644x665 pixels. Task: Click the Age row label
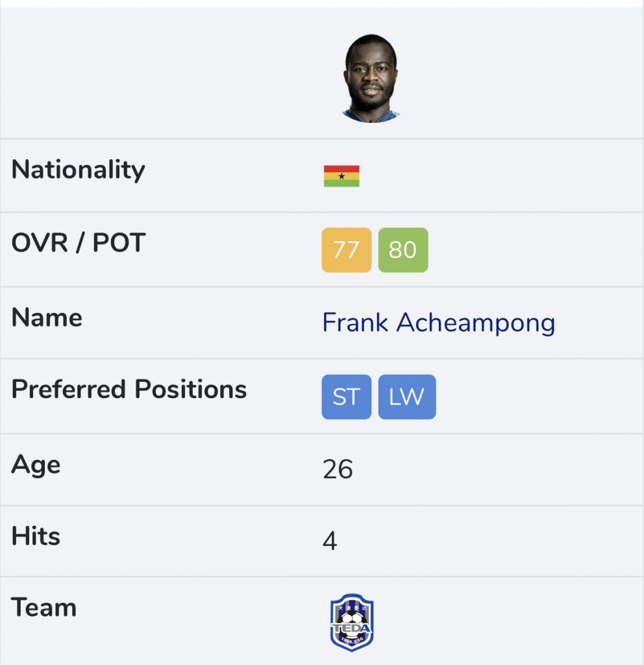(36, 465)
